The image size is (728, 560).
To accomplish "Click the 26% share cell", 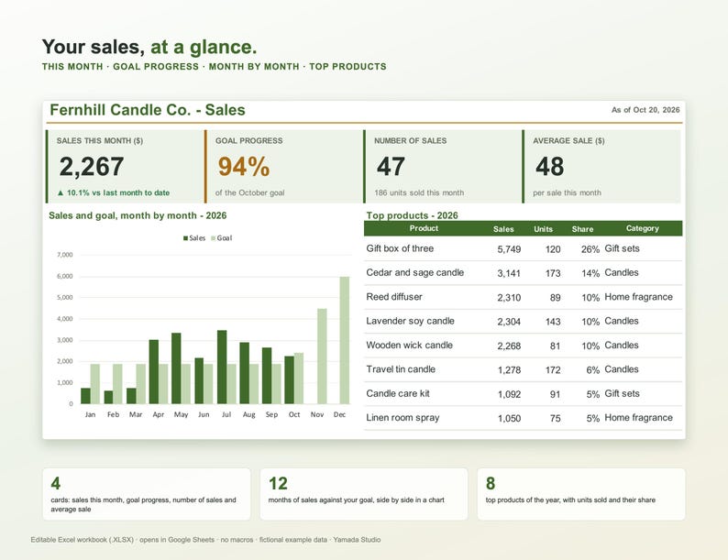I will [x=590, y=249].
